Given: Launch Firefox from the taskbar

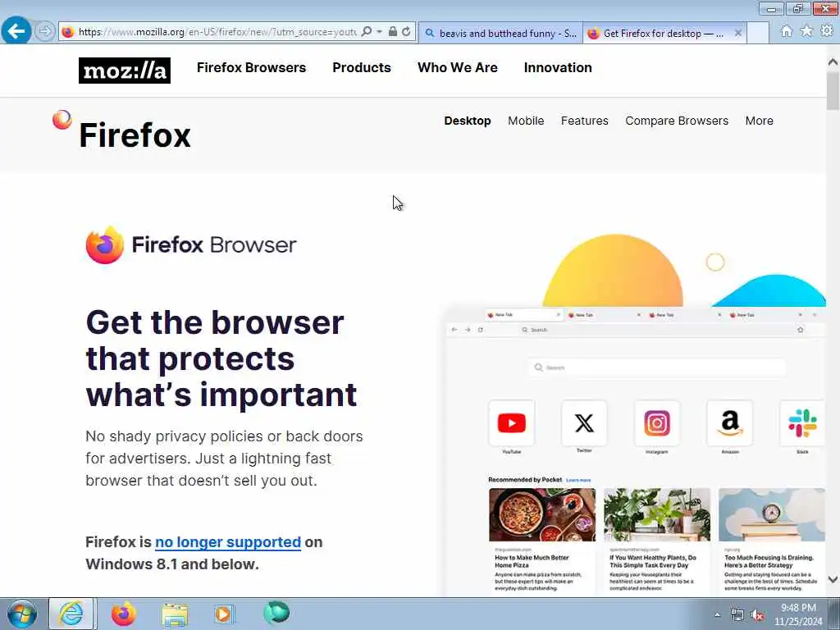Looking at the screenshot, I should click(123, 614).
